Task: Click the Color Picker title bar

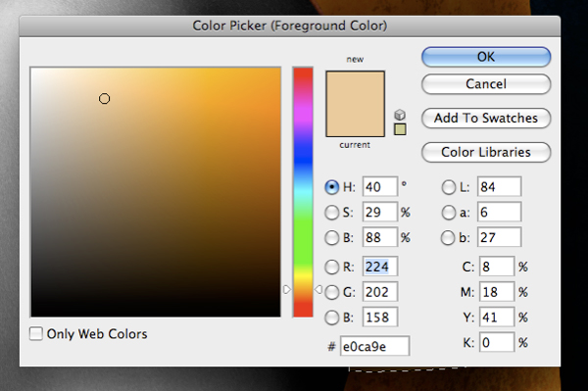Action: (290, 25)
